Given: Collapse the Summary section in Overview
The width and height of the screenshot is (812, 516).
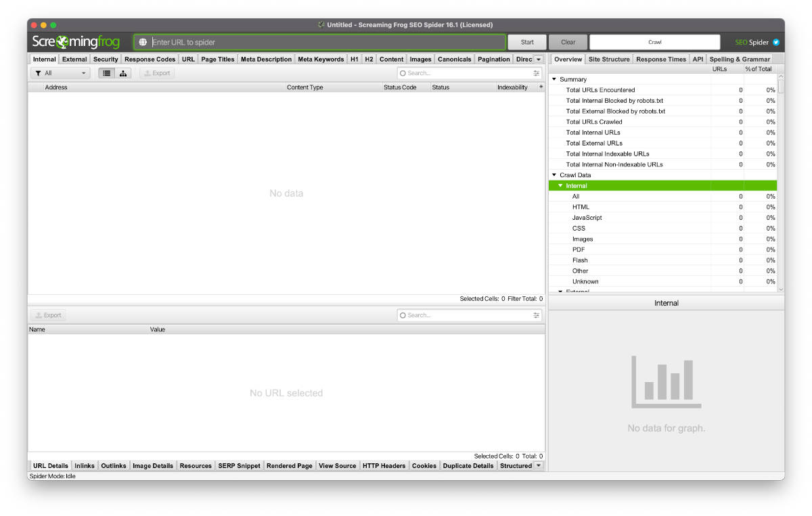Looking at the screenshot, I should coord(554,79).
